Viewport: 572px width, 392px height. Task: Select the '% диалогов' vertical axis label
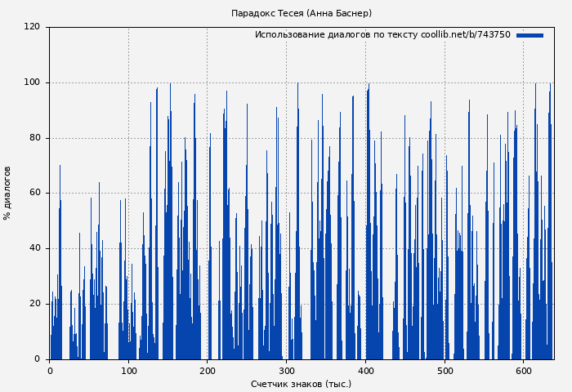(7, 193)
